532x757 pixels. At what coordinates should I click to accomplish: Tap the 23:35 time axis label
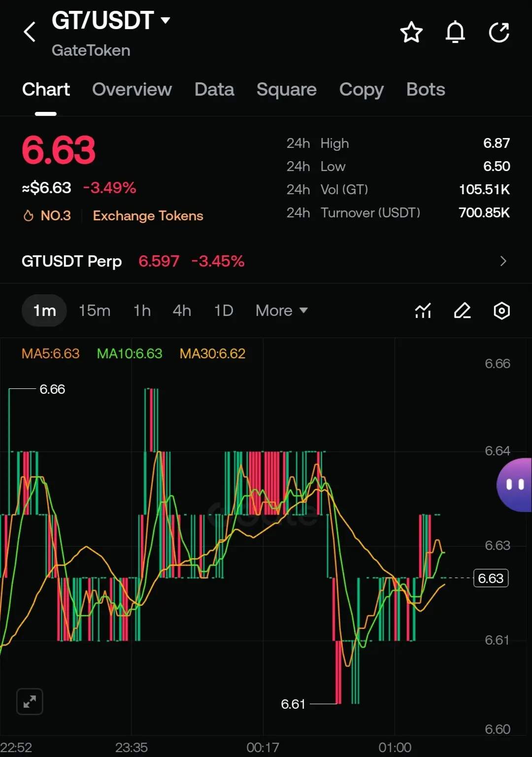[132, 748]
